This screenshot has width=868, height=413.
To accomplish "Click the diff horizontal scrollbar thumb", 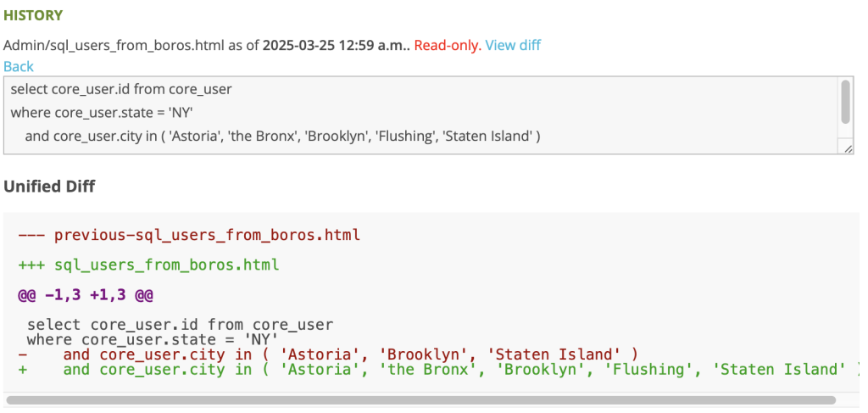I will pos(420,399).
